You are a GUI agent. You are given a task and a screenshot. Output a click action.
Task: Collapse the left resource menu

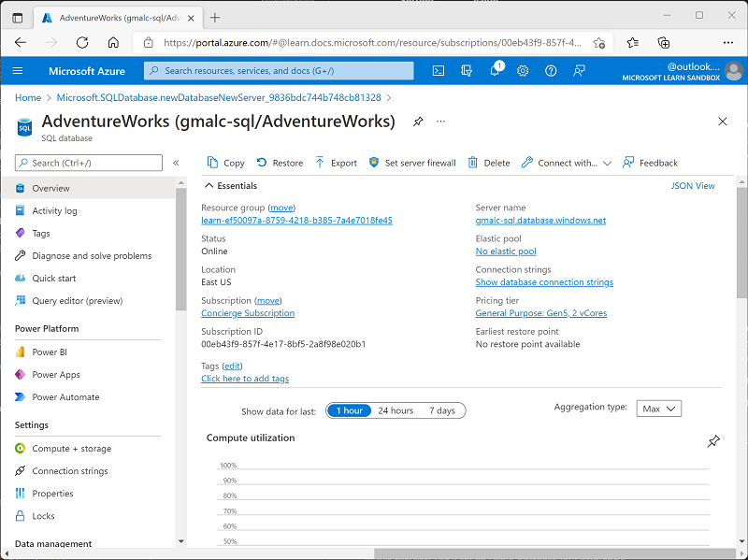coord(176,163)
